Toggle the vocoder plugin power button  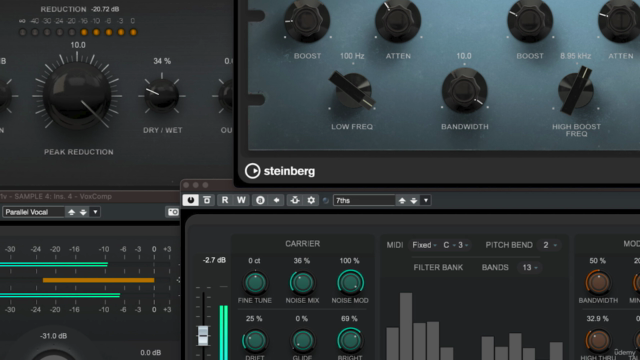click(x=190, y=200)
